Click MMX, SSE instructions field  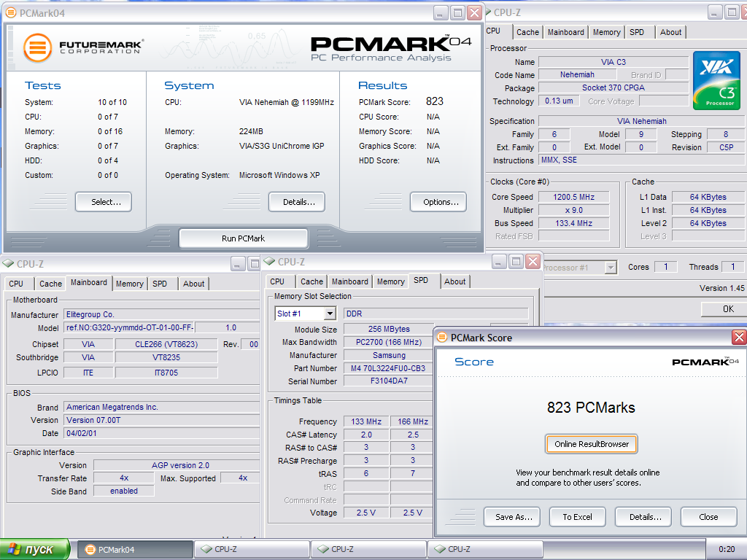tap(641, 160)
